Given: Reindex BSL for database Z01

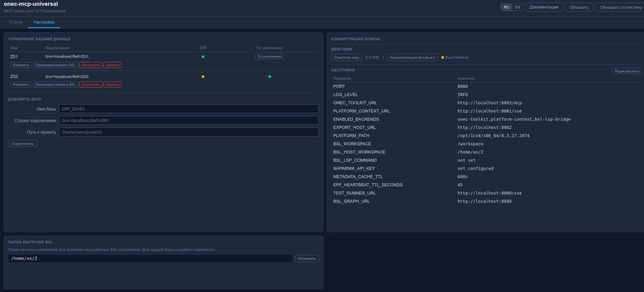Looking at the screenshot, I should [55, 65].
